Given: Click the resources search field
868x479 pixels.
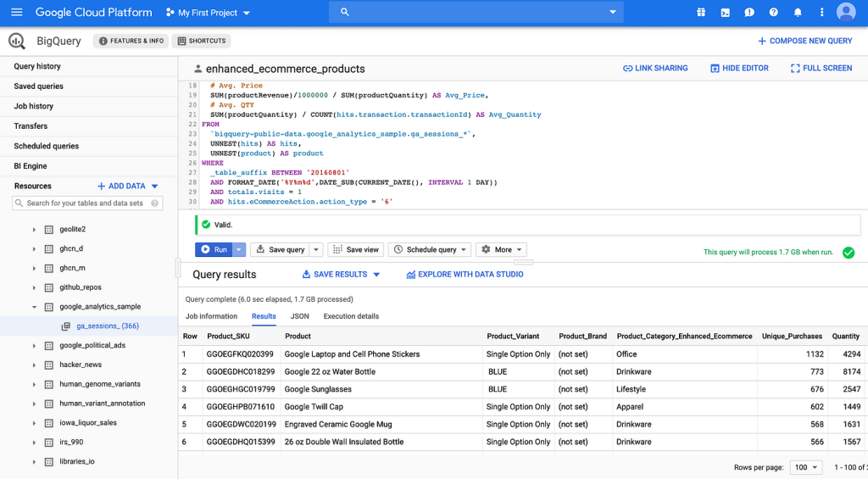Looking at the screenshot, I should tap(87, 203).
